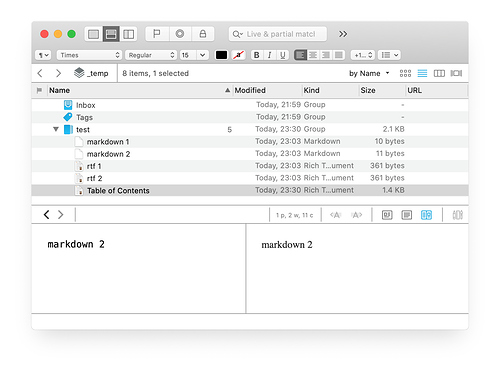Click the rightmost preview bar settings icon
This screenshot has width=501, height=375.
point(457,215)
